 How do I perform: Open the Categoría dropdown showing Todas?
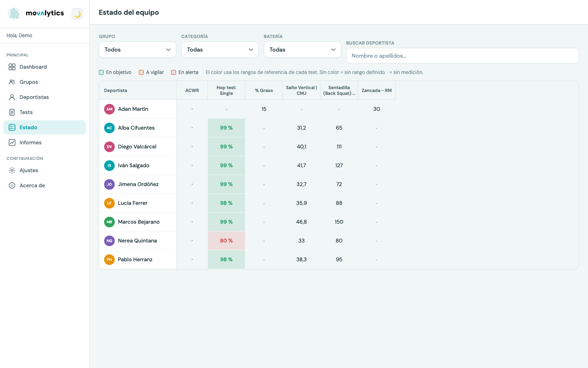coord(220,49)
